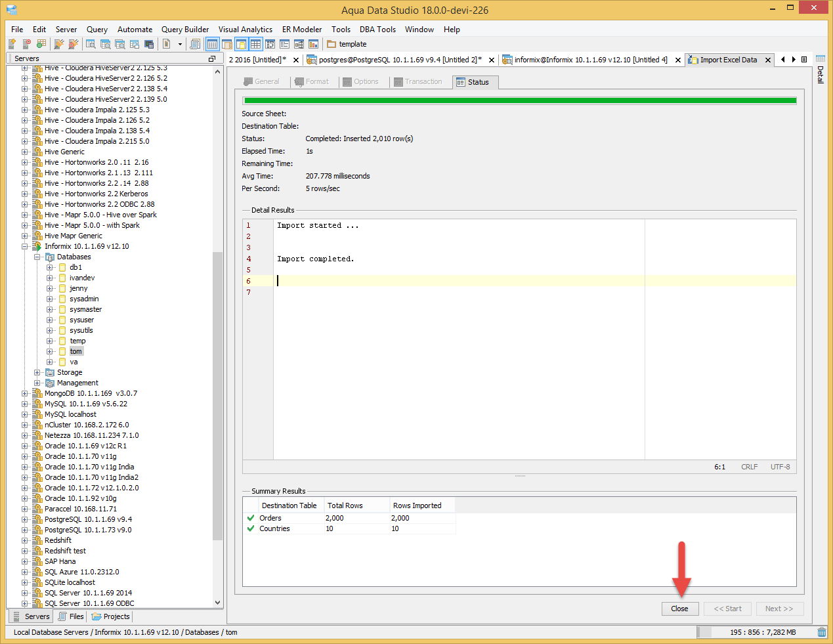Click the dark terminal window toolbar icon

149,44
